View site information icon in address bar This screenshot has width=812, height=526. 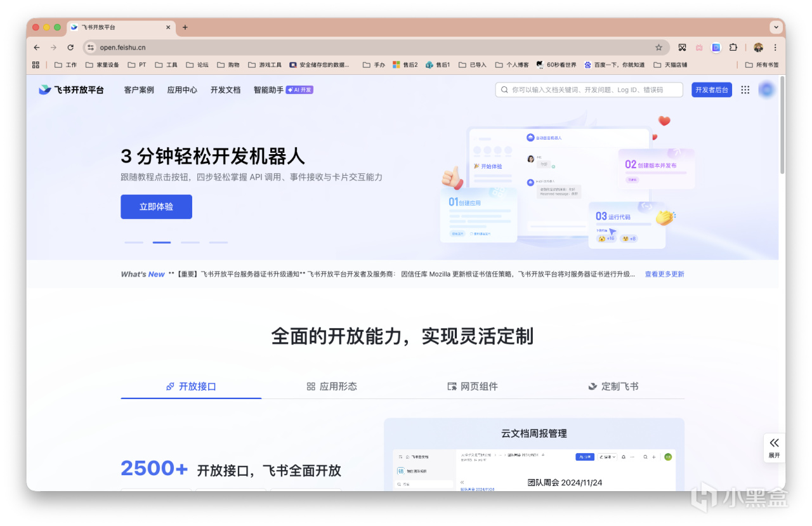91,48
